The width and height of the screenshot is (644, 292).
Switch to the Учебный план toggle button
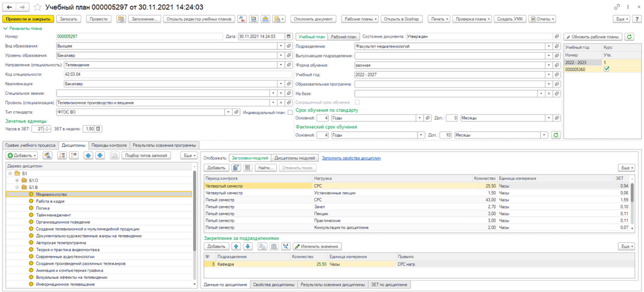click(312, 36)
